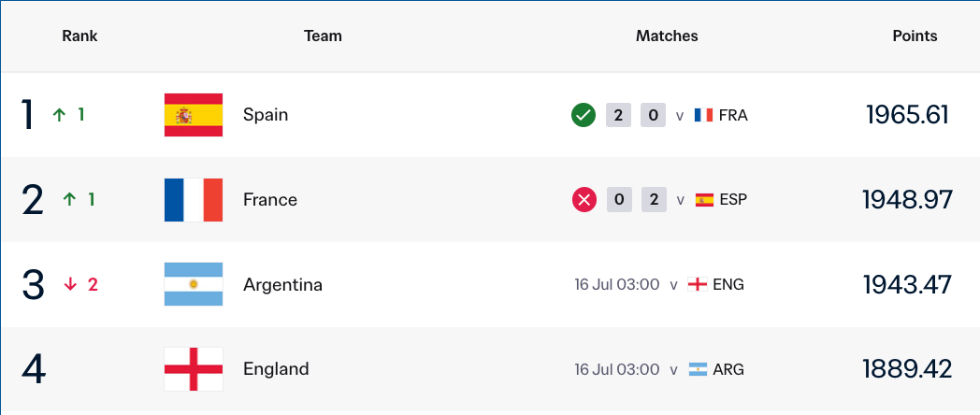This screenshot has height=415, width=980.
Task: Click the France flag in team column
Action: [194, 200]
